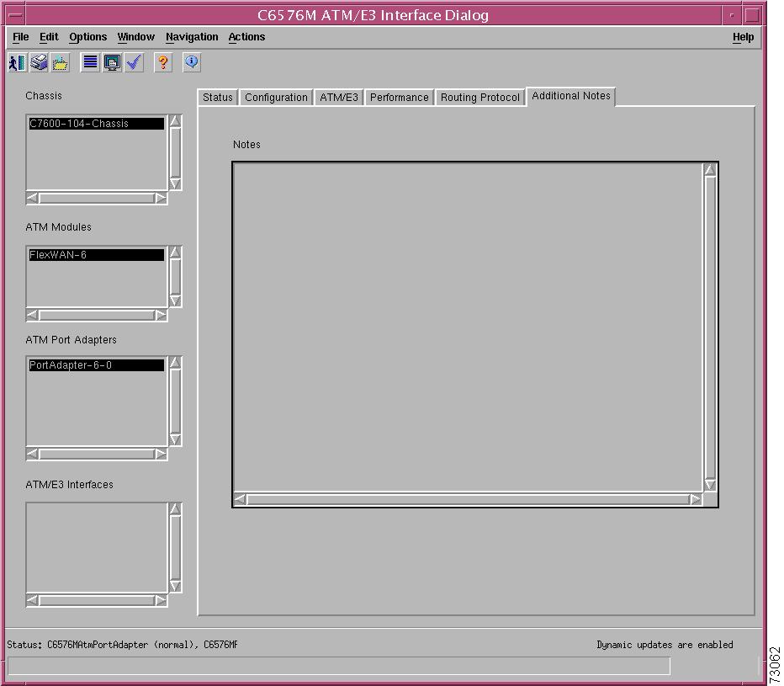784x686 pixels.
Task: Click ATM/E3 Interfaces right scroll arrow
Action: (x=161, y=600)
